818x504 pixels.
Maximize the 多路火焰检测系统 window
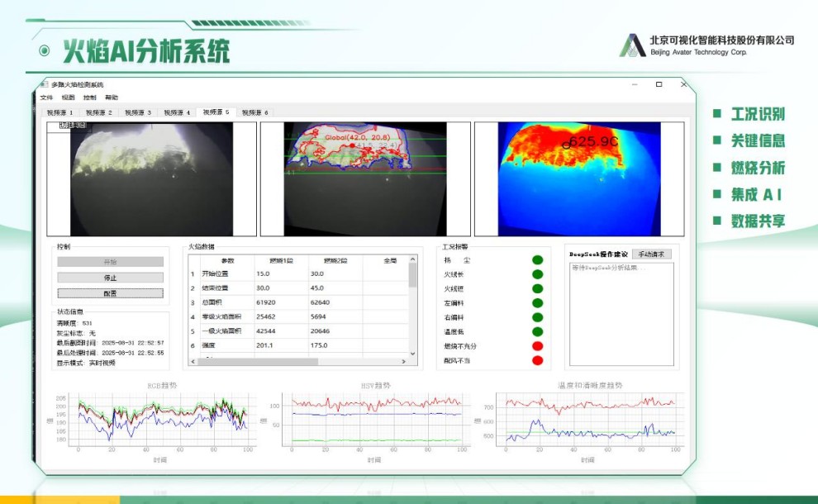659,84
